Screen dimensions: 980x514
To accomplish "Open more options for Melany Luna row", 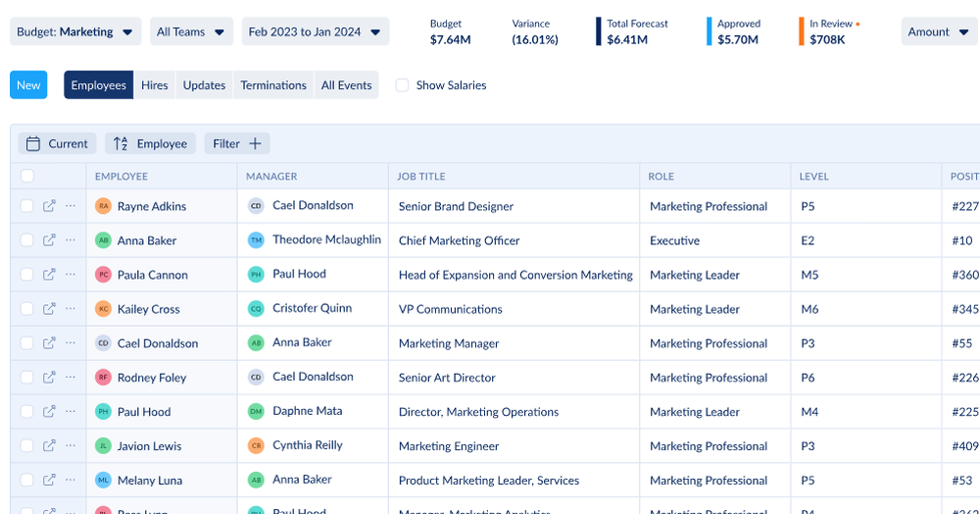I will click(70, 480).
